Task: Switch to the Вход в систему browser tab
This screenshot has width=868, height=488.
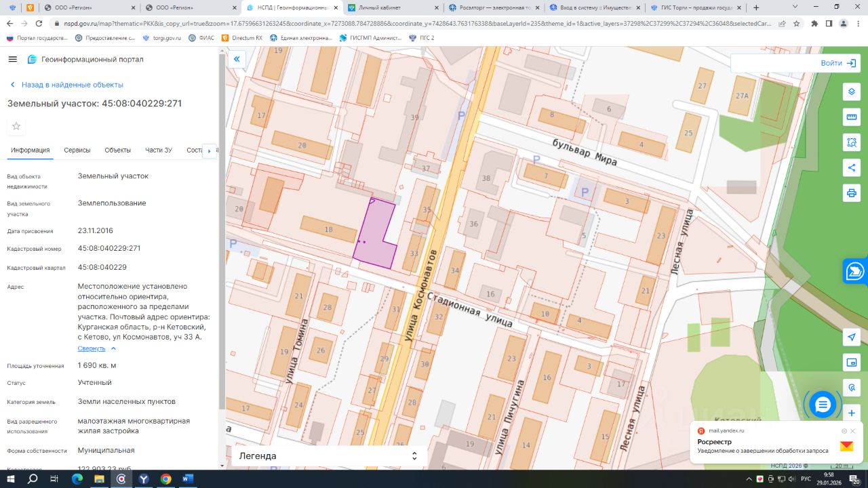Action: pos(593,7)
